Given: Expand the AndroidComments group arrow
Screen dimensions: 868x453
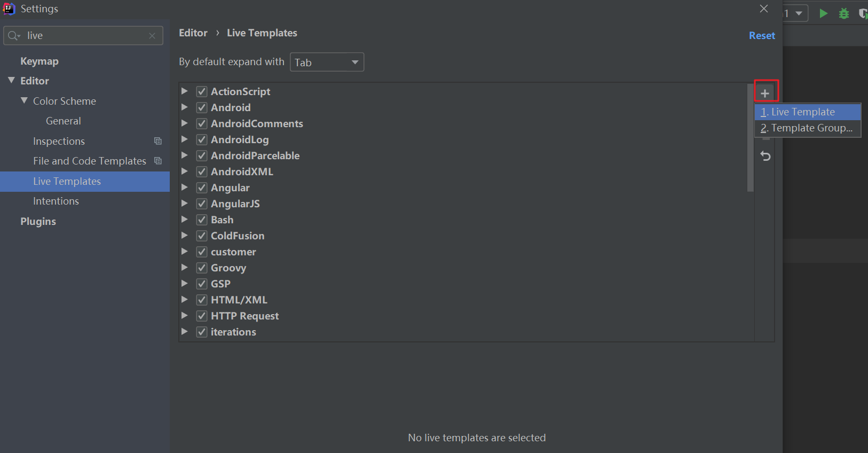Looking at the screenshot, I should pyautogui.click(x=184, y=123).
